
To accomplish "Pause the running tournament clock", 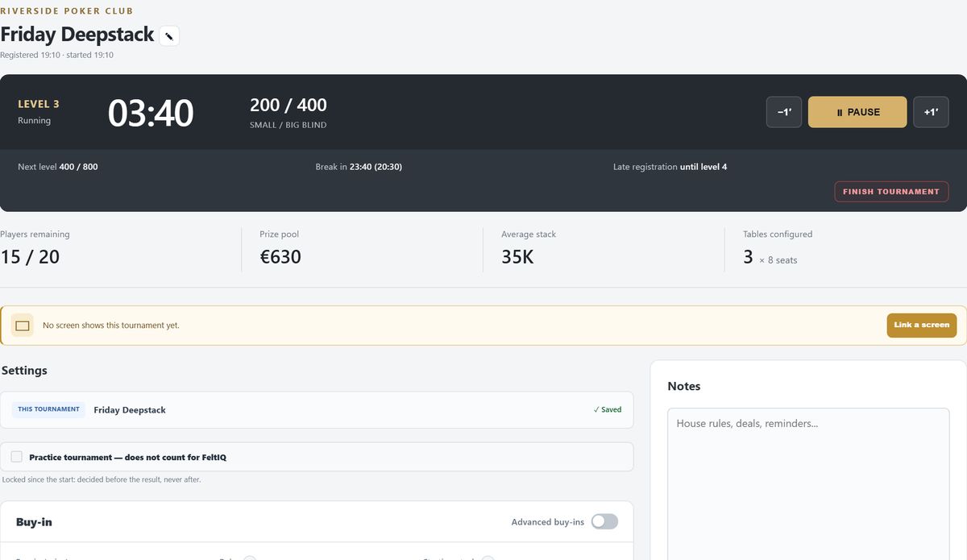I will point(857,112).
